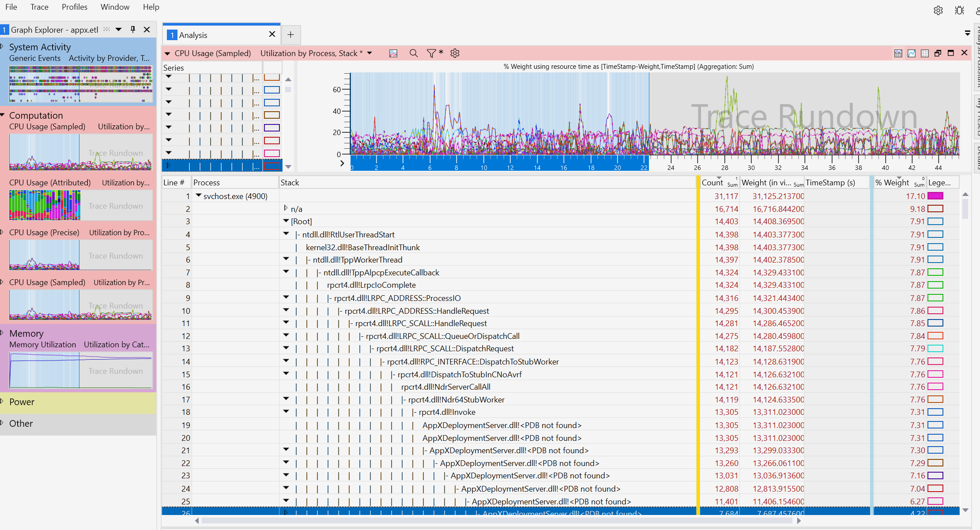Pin the Graph Explorer panel
Viewport: 980px width, 530px height.
[x=132, y=30]
